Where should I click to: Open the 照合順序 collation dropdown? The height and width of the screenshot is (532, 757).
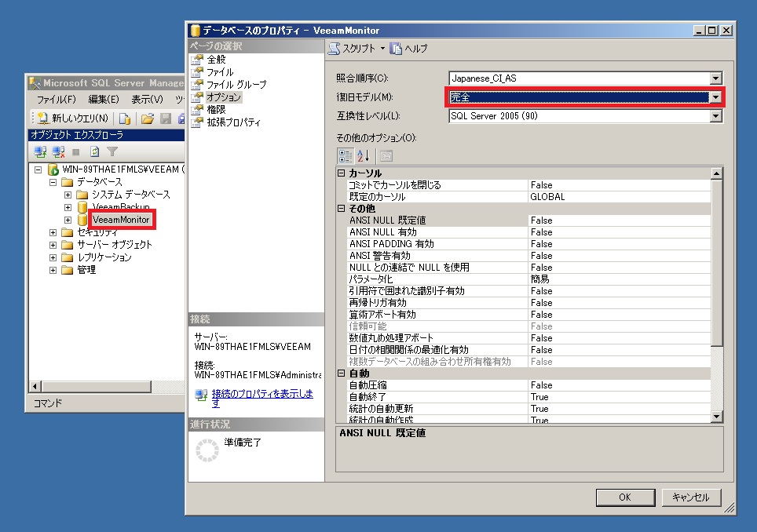(716, 78)
